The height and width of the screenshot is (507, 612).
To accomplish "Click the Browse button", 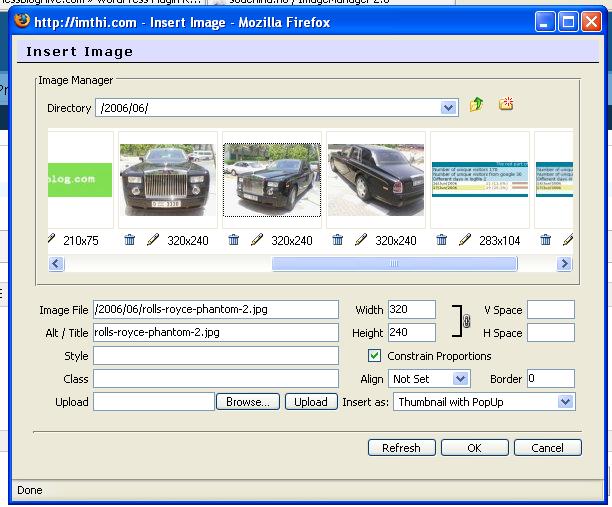I will pos(247,402).
